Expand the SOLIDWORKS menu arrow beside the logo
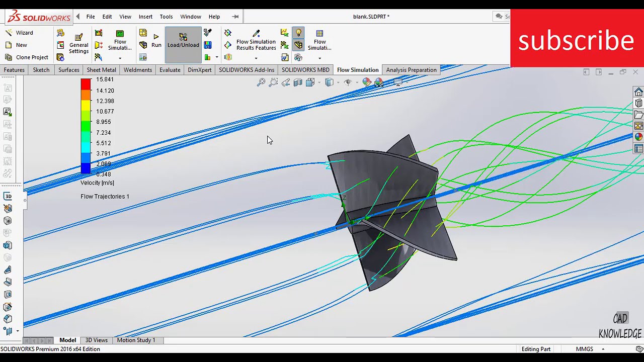This screenshot has height=362, width=644. (x=78, y=17)
